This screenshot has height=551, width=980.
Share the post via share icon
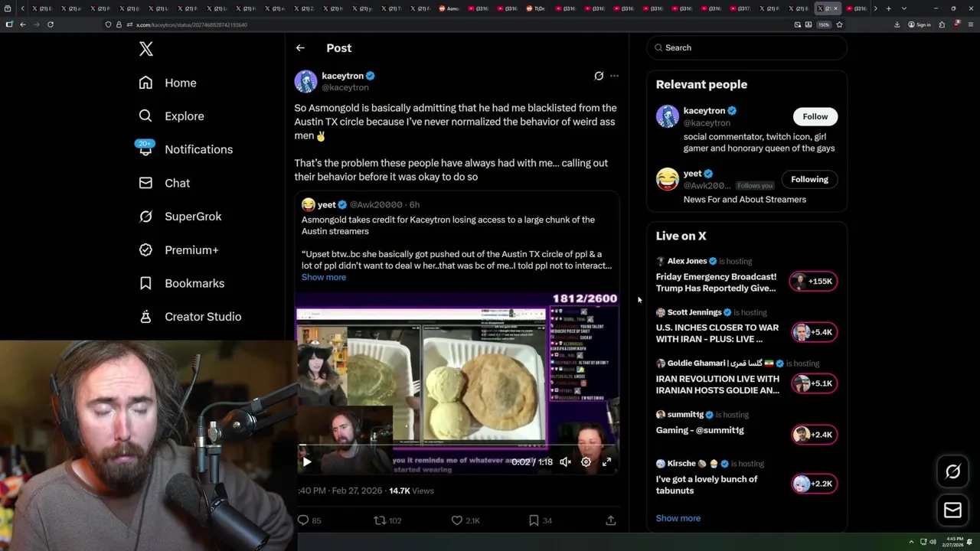(611, 520)
